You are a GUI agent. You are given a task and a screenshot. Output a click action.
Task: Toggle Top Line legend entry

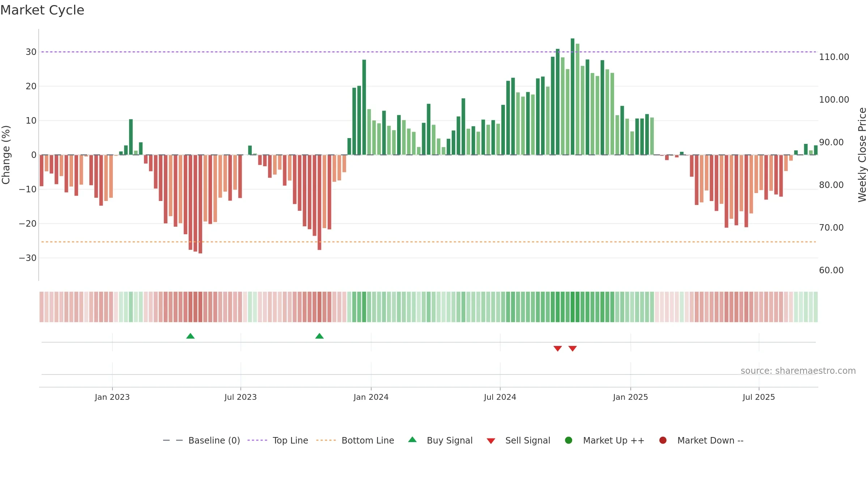pyautogui.click(x=278, y=440)
